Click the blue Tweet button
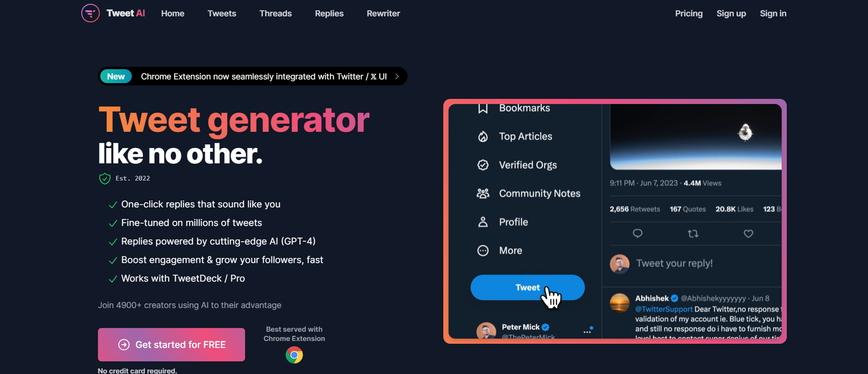This screenshot has height=374, width=868. (527, 287)
